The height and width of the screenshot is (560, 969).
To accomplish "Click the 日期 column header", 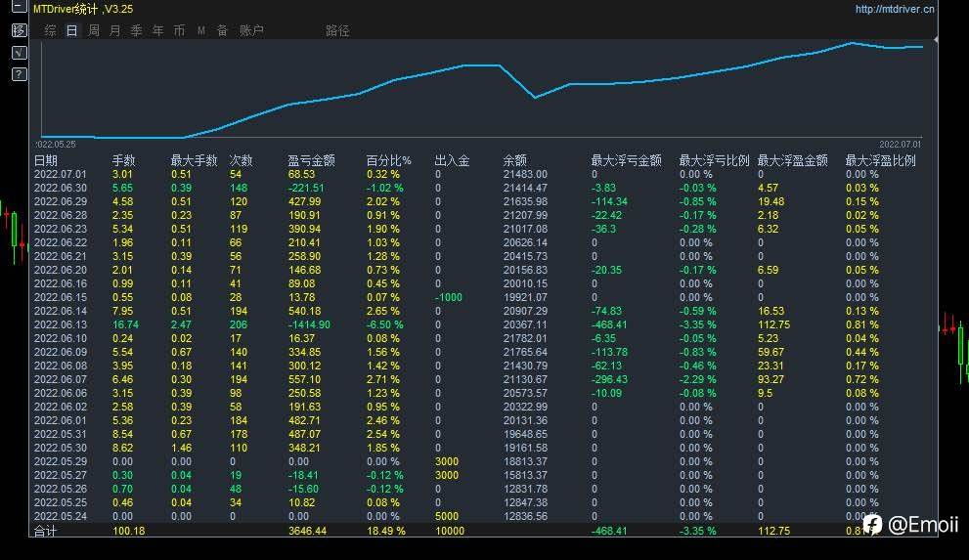I will [x=46, y=160].
